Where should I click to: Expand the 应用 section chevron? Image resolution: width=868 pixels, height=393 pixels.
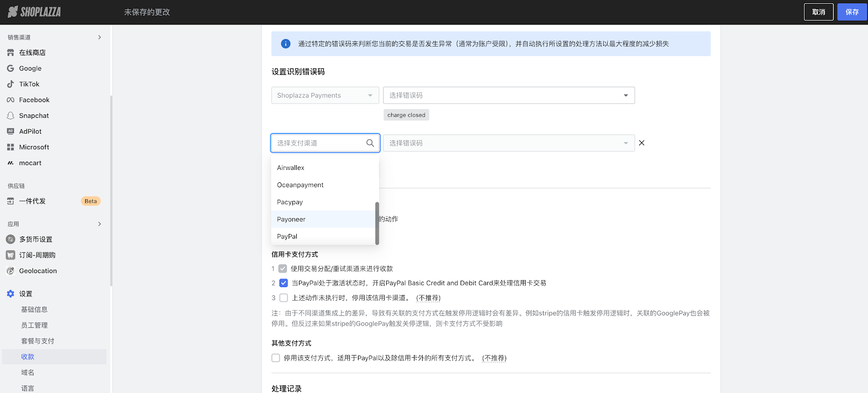(99, 224)
